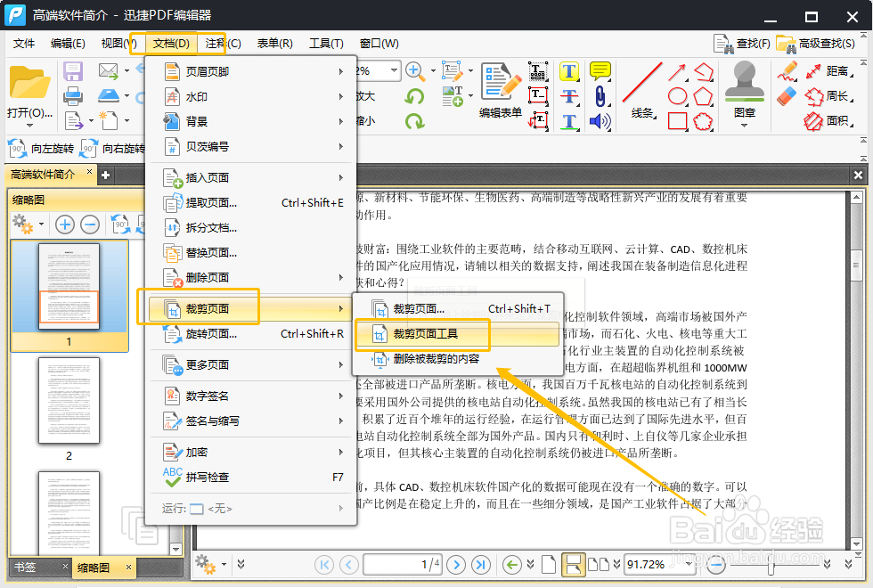Open the 打开(O) folder icon
The height and width of the screenshot is (588, 873).
(x=29, y=82)
